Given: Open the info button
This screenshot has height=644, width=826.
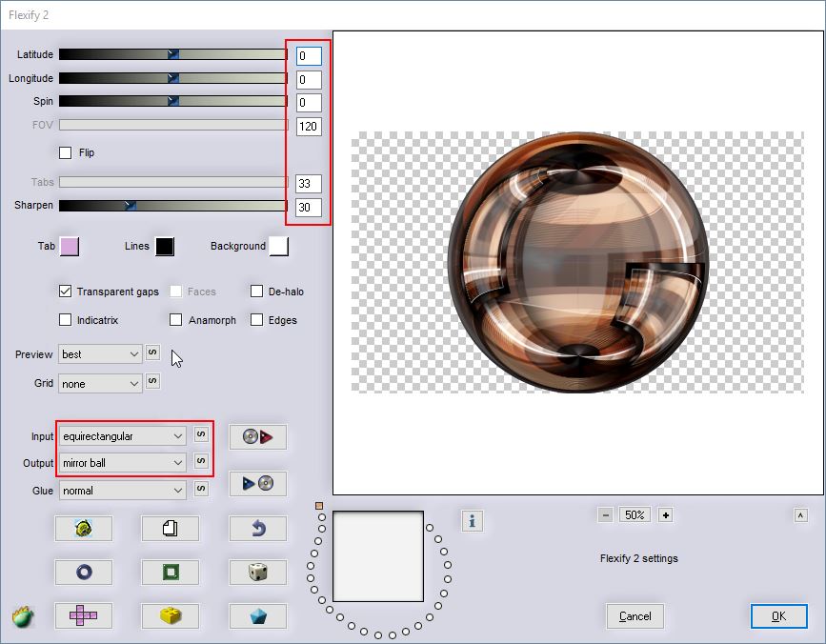Looking at the screenshot, I should 473,520.
